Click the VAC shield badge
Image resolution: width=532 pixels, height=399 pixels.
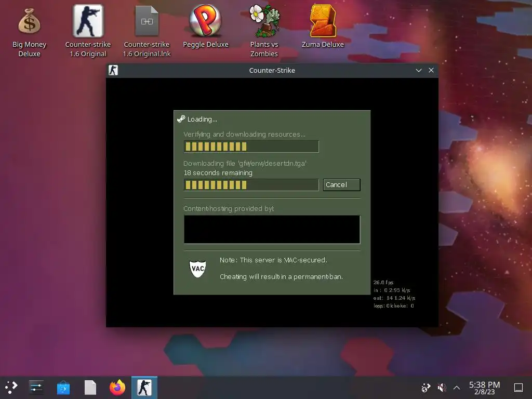pyautogui.click(x=197, y=269)
